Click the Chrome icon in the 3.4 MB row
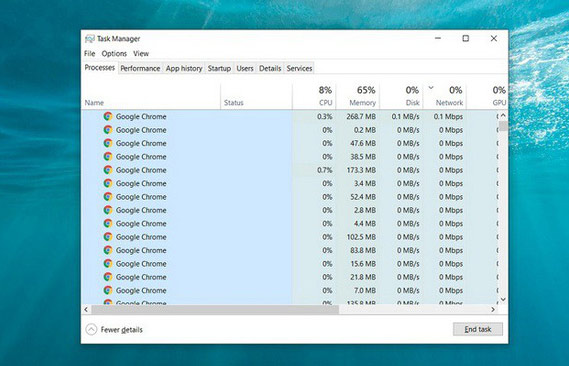 coord(108,183)
